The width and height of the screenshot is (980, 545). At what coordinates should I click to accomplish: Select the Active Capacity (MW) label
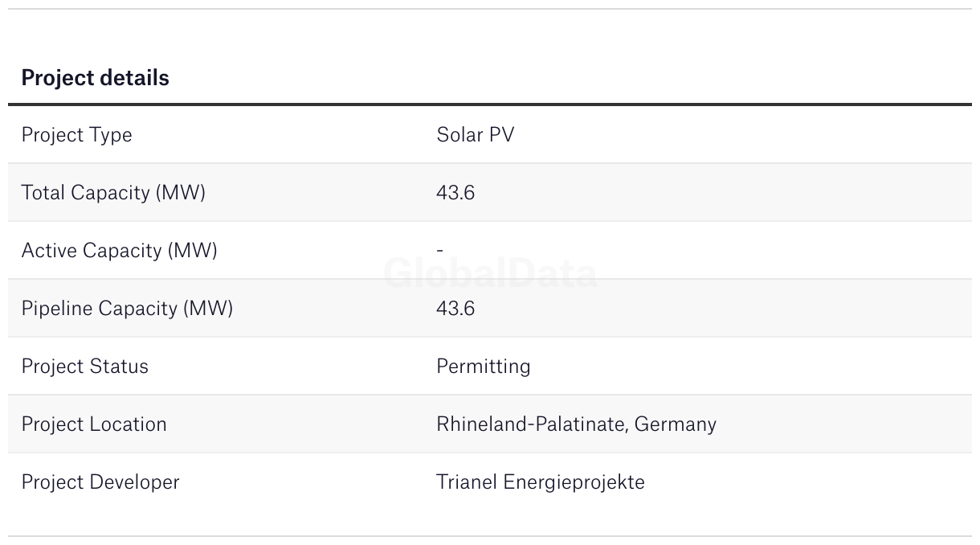119,251
